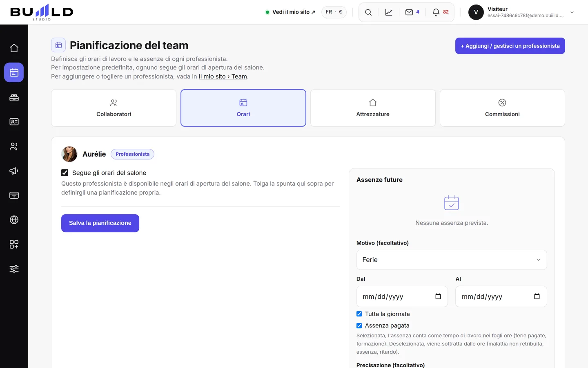The image size is (588, 368).
Task: Open the Dal date picker calendar icon
Action: pos(438,296)
